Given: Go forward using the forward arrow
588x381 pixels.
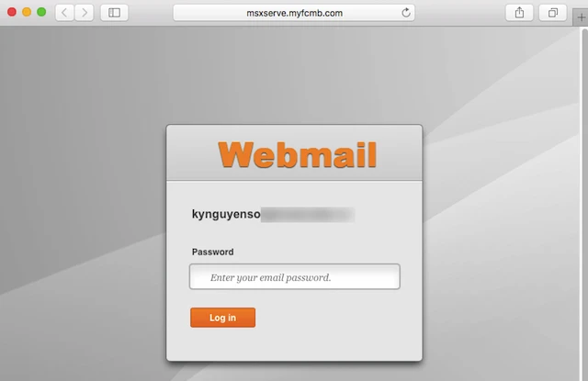Looking at the screenshot, I should click(85, 13).
